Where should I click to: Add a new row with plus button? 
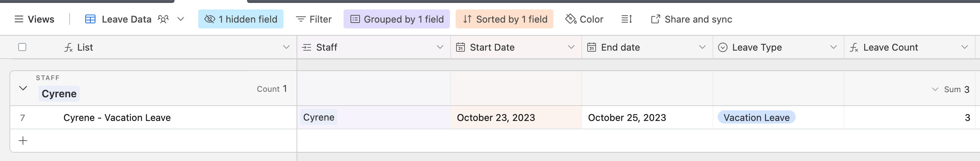[x=23, y=141]
